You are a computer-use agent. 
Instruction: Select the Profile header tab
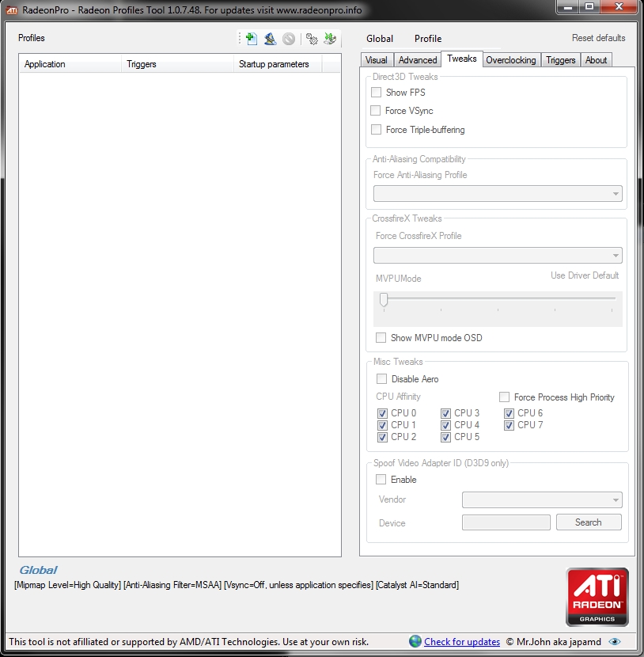(x=428, y=39)
